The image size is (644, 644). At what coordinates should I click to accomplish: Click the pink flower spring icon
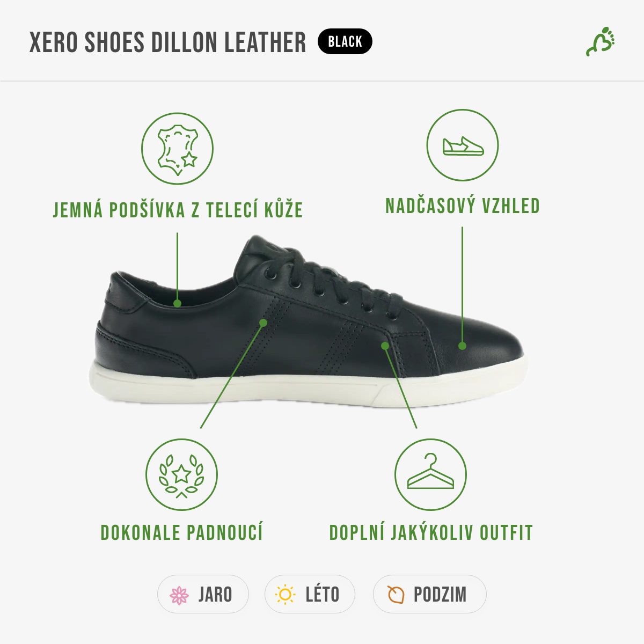pos(179,595)
